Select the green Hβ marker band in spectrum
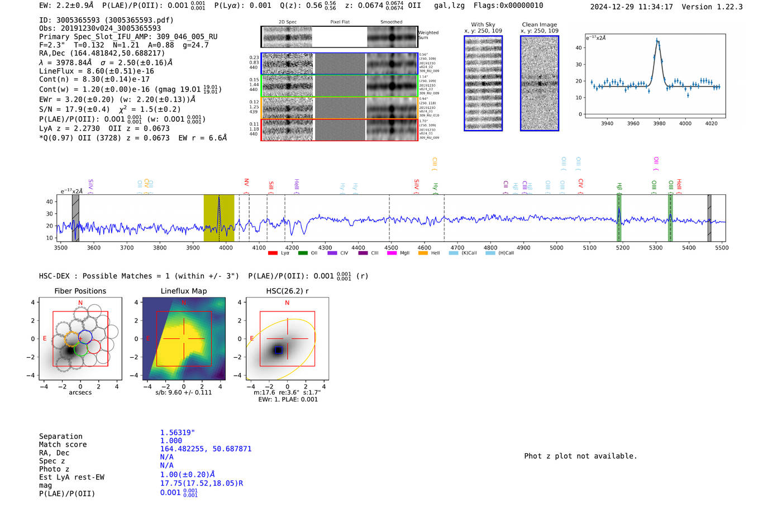Image resolution: width=782 pixels, height=532 pixels. (x=619, y=218)
